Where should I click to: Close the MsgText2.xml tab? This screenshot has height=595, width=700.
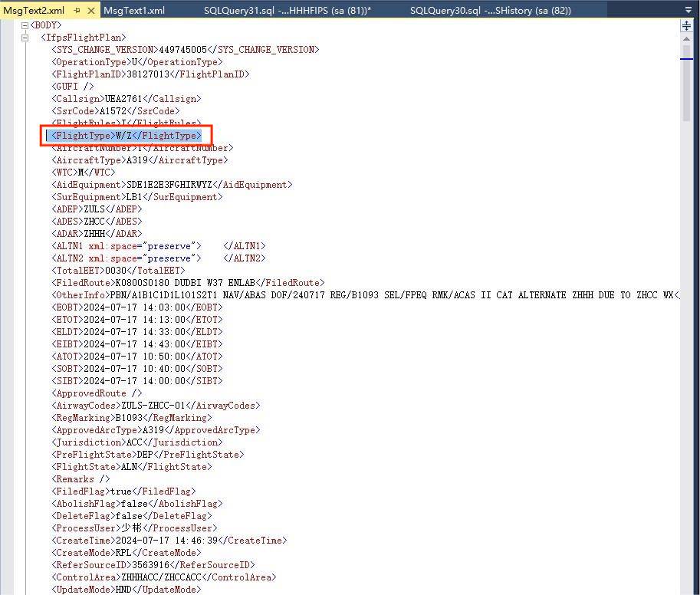coord(91,10)
